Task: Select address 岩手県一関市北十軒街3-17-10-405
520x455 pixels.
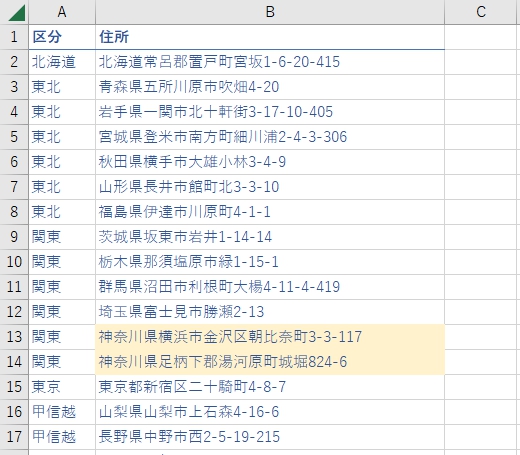Action: pyautogui.click(x=270, y=112)
